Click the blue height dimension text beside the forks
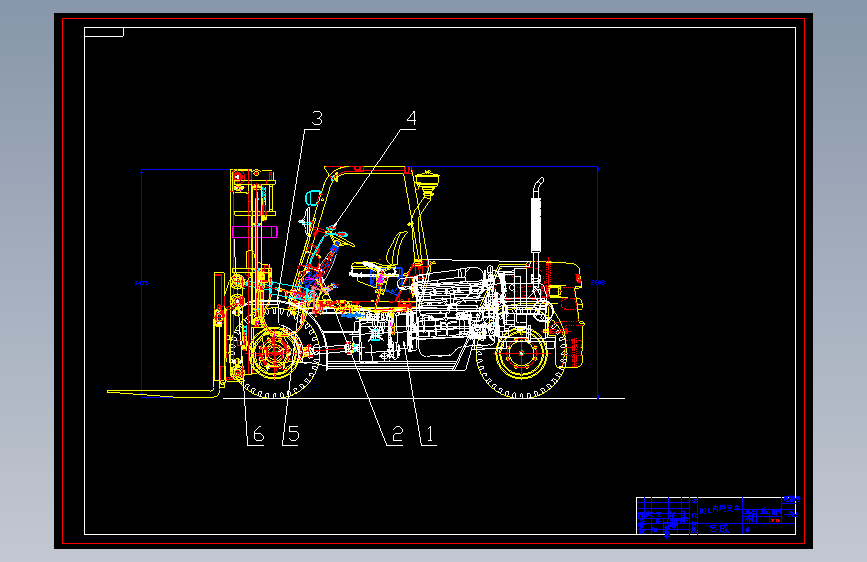Screen dimensions: 867x562 pos(142,283)
